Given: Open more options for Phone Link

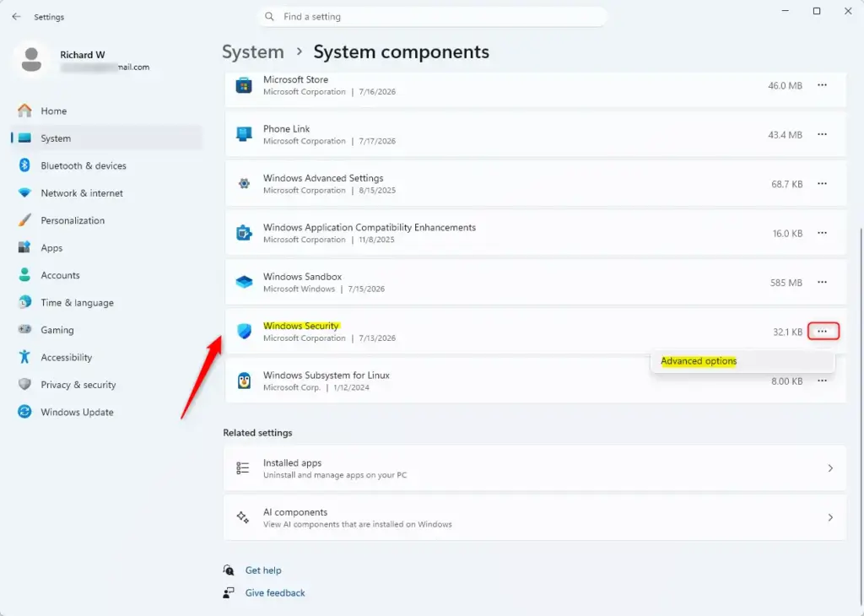Looking at the screenshot, I should pyautogui.click(x=822, y=134).
